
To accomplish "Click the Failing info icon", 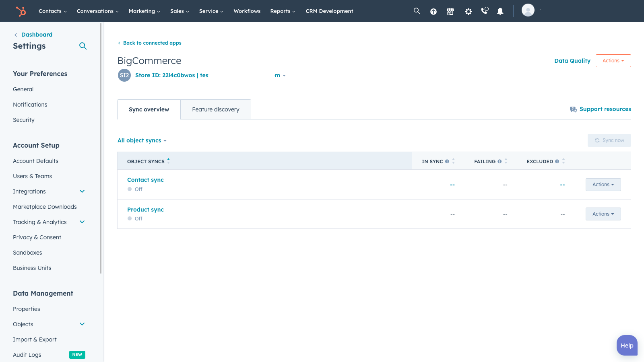I will (500, 161).
